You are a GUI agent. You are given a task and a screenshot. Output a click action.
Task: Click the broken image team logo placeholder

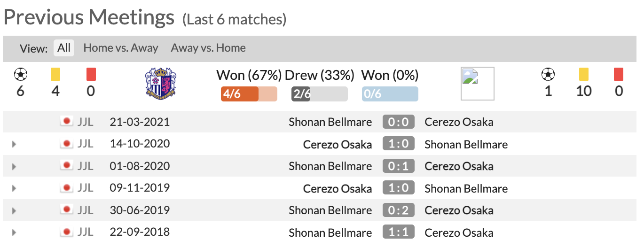(x=478, y=84)
